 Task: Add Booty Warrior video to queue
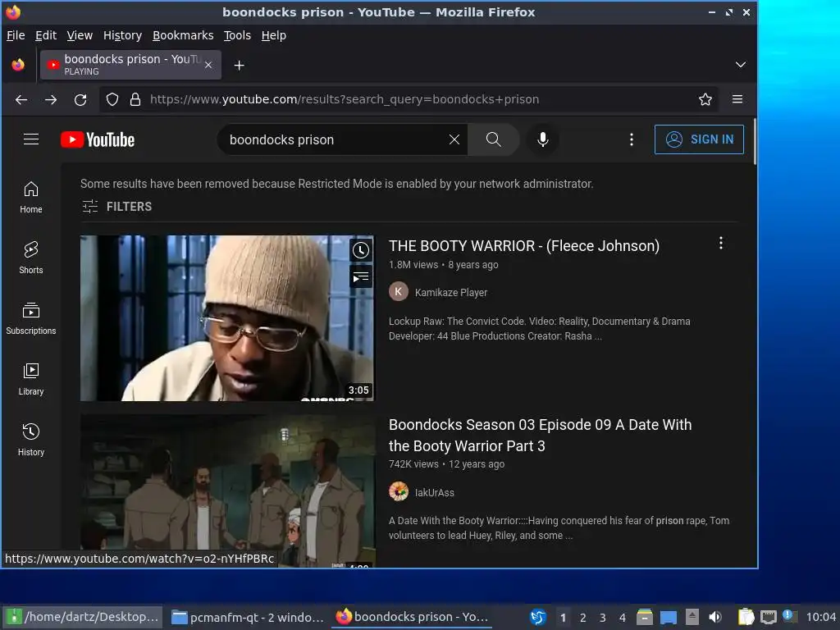point(361,277)
